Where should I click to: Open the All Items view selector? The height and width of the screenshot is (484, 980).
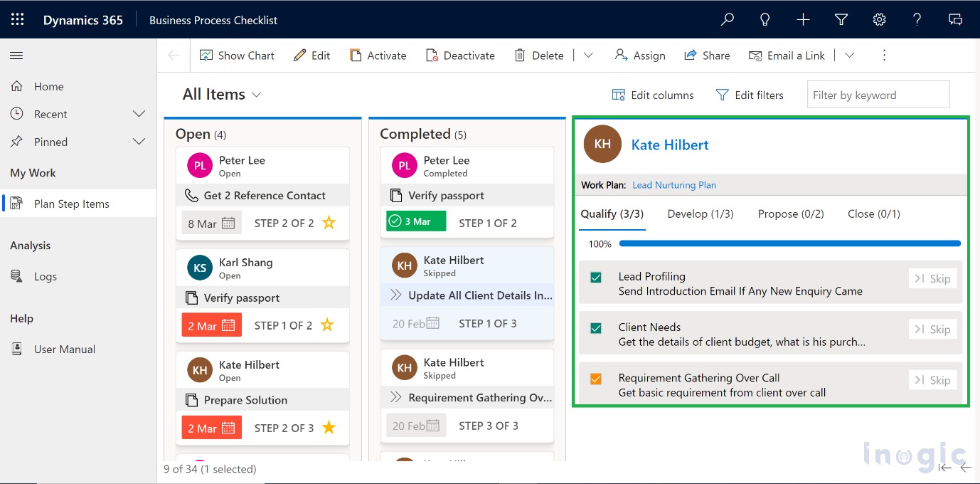(222, 95)
